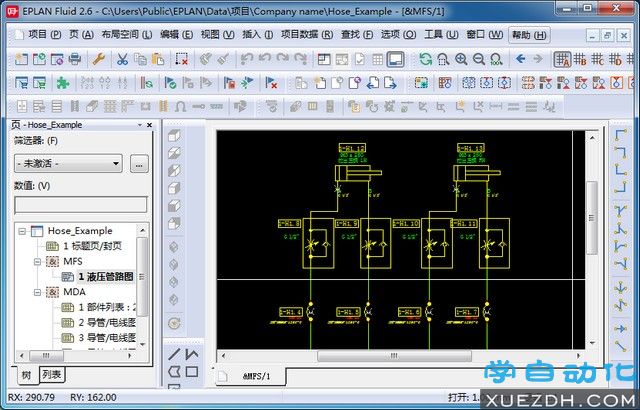Image resolution: width=640 pixels, height=410 pixels.
Task: Open the 编辑 (E) menu
Action: (176, 35)
